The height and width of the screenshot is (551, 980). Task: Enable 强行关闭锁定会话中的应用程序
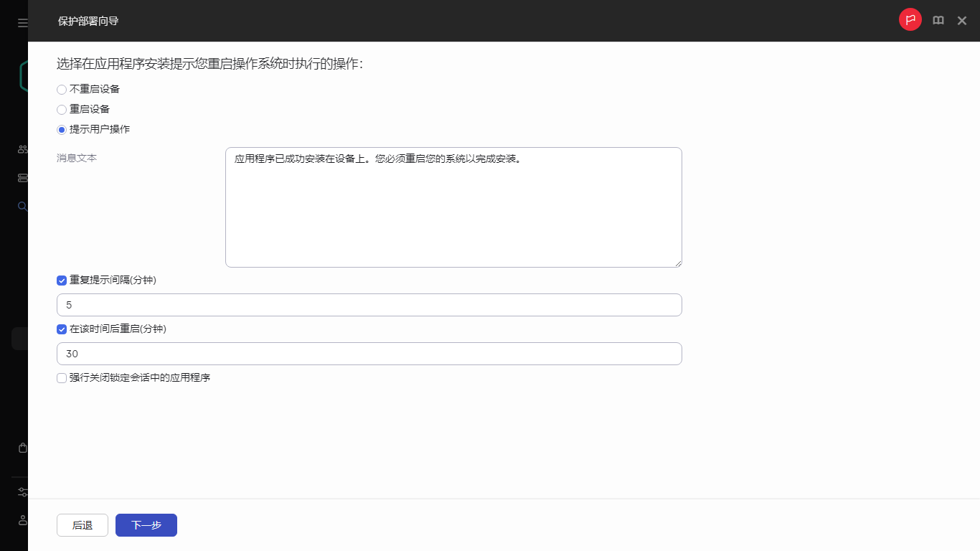coord(62,377)
